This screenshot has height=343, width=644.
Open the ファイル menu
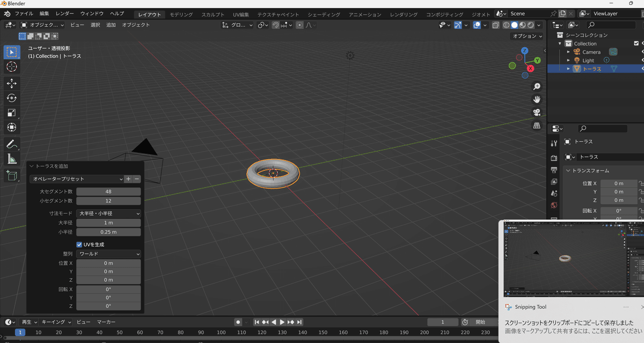pyautogui.click(x=24, y=13)
